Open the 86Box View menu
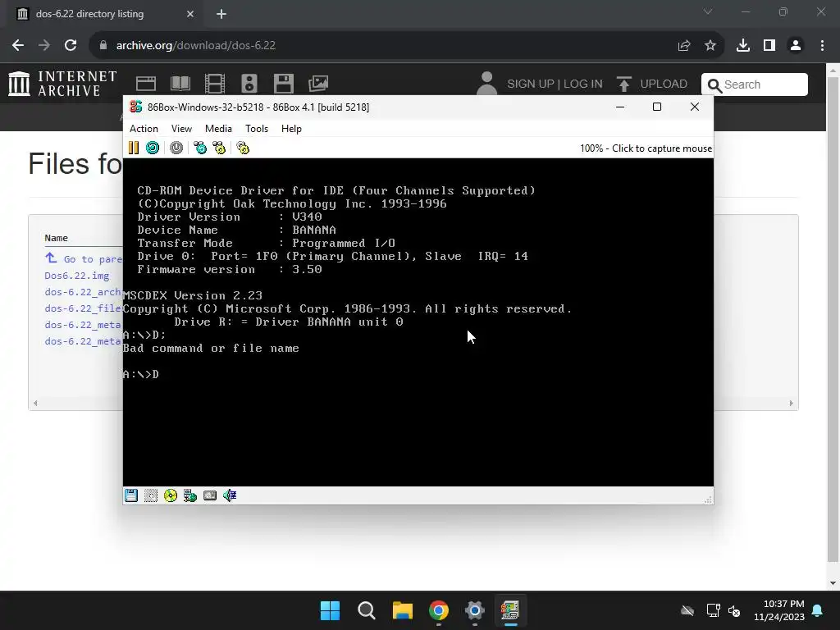The width and height of the screenshot is (840, 630). tap(181, 129)
